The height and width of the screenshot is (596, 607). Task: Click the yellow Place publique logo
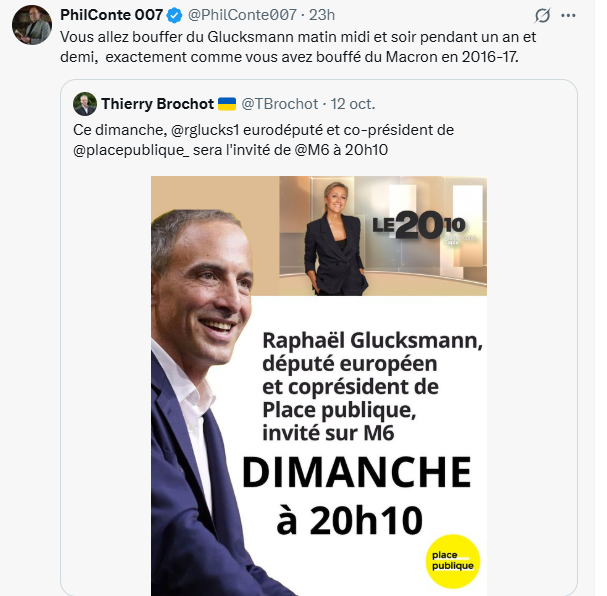tap(452, 560)
